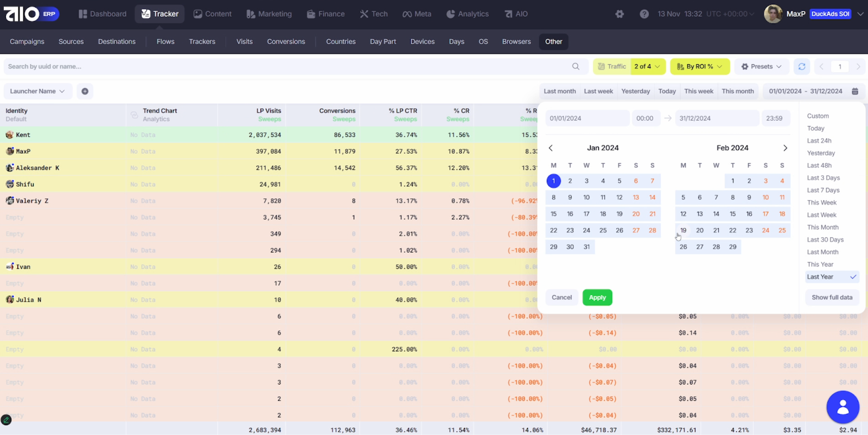Open the Finance menu
The width and height of the screenshot is (868, 435).
point(325,14)
